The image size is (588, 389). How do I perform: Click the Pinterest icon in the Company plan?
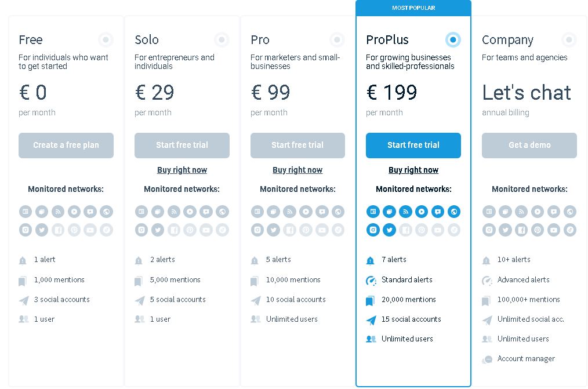[538, 230]
